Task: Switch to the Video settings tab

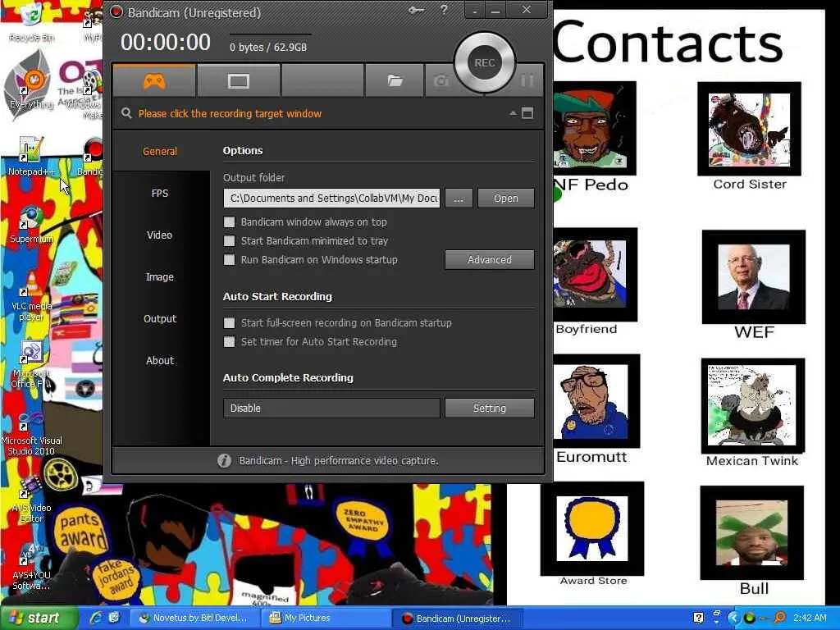Action: click(160, 235)
